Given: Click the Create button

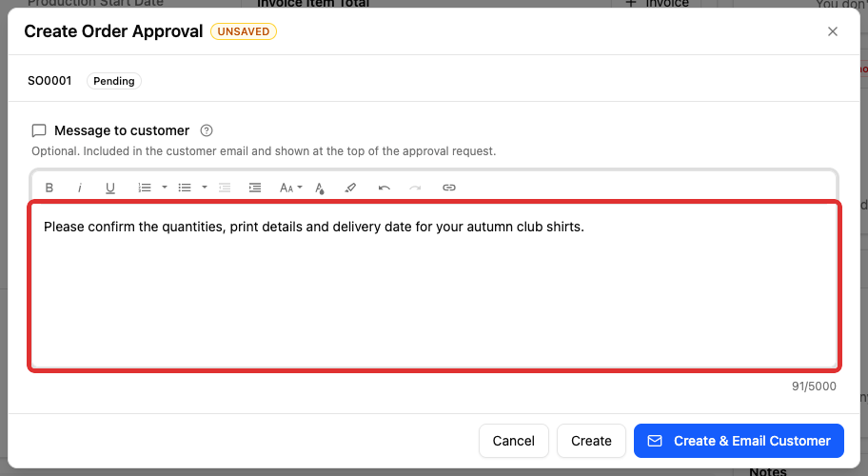Looking at the screenshot, I should [x=591, y=441].
